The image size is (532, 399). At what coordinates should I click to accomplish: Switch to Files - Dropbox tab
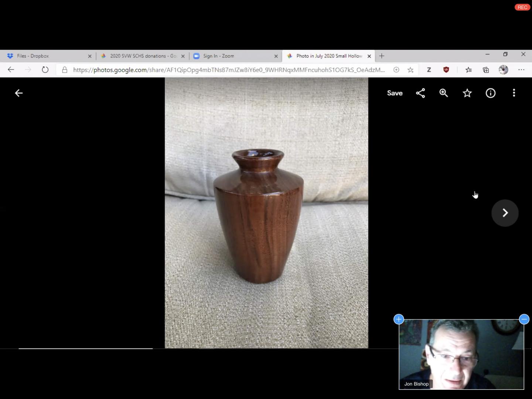[x=44, y=56]
